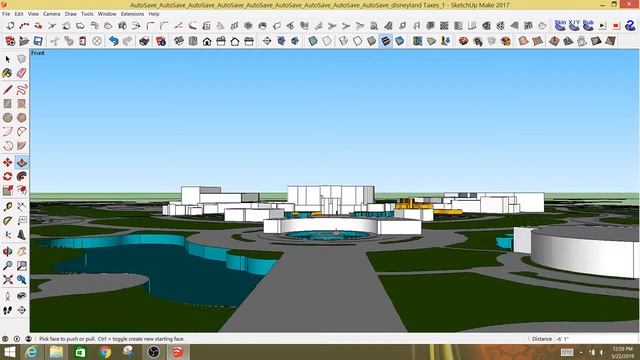Choose the Freehand drawing tool
Screen dimensions: 640x360
[22, 89]
